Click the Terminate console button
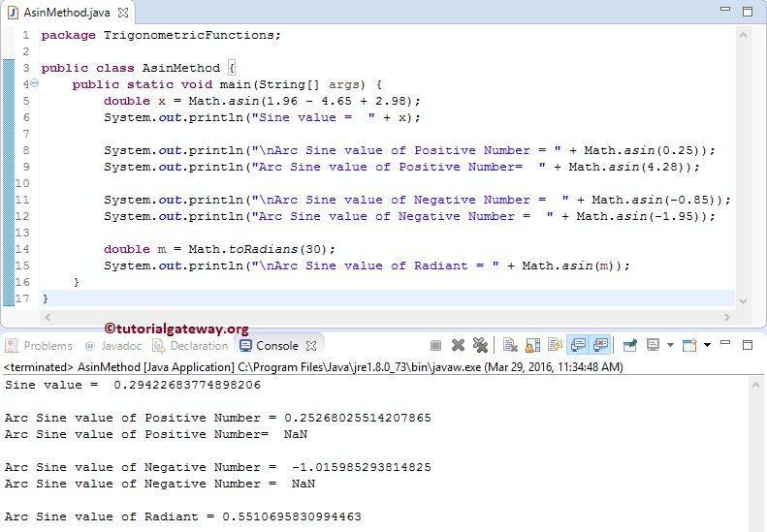The image size is (767, 532). [435, 346]
